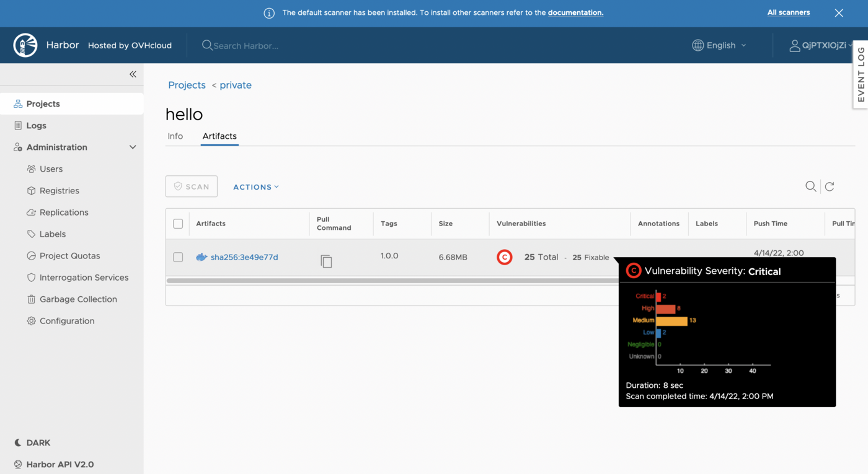Collapse the Administration section
This screenshot has width=868, height=474.
132,147
